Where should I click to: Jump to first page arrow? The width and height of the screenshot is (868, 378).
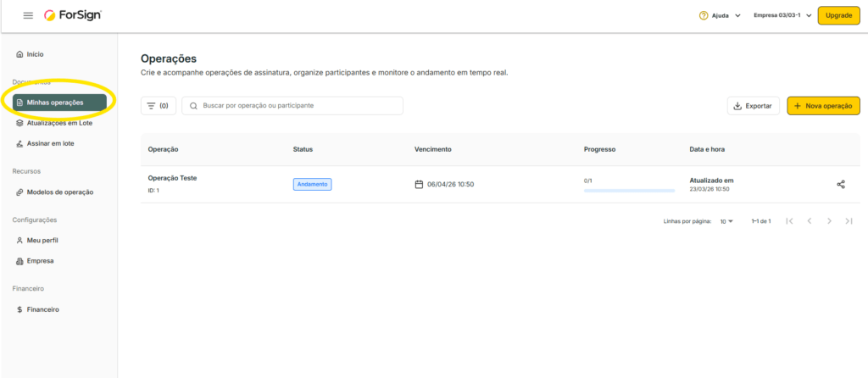tap(790, 221)
